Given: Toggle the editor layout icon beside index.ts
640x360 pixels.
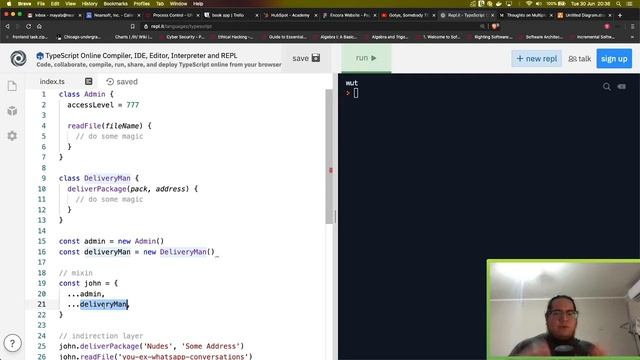Looking at the screenshot, I should coord(89,81).
